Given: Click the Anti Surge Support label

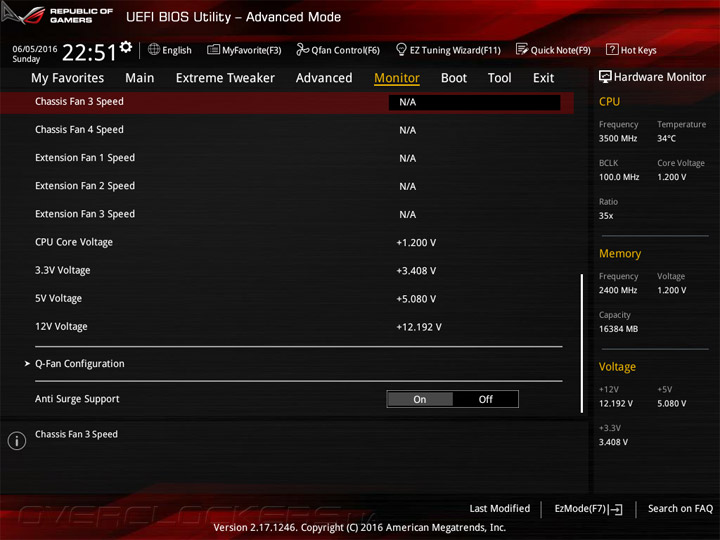Looking at the screenshot, I should tap(77, 399).
